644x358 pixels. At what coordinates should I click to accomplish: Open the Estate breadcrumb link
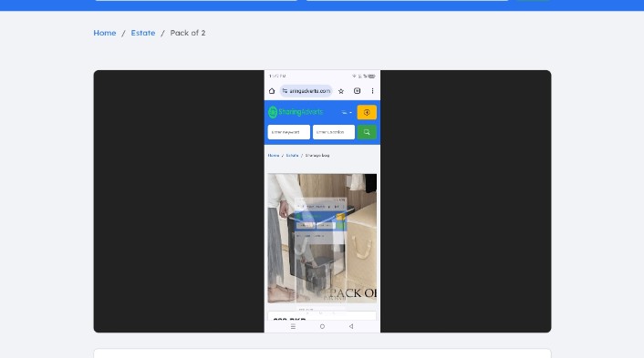point(143,33)
